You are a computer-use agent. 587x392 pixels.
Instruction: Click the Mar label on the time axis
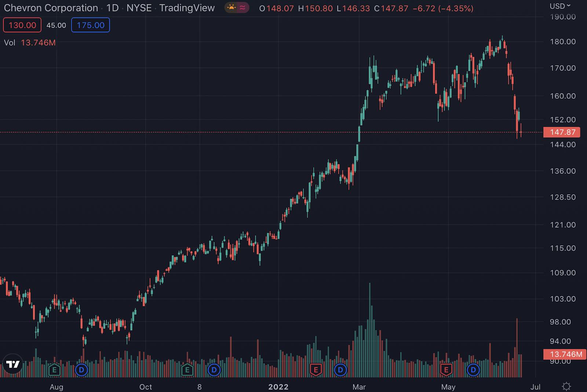pyautogui.click(x=359, y=387)
